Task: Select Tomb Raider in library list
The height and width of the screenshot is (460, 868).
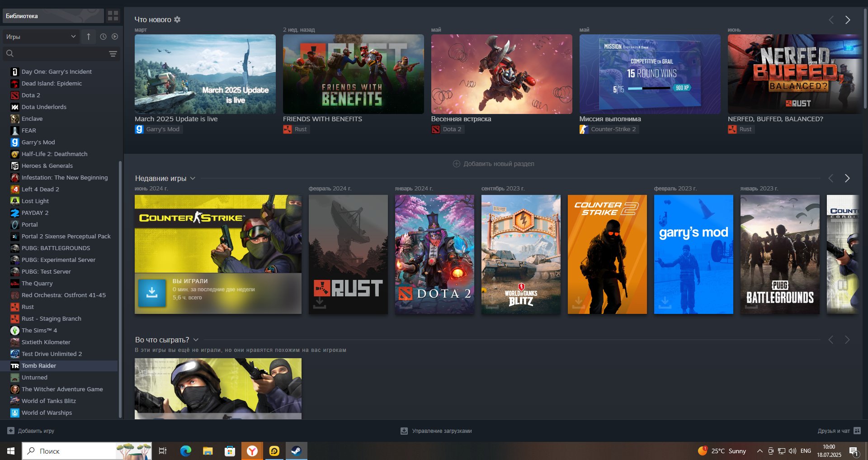Action: point(60,365)
